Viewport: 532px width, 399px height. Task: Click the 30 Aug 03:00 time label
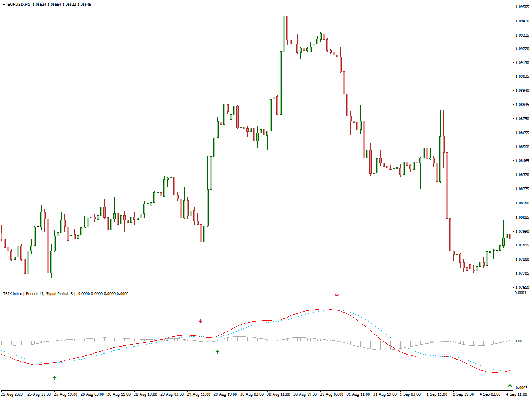(x=252, y=394)
